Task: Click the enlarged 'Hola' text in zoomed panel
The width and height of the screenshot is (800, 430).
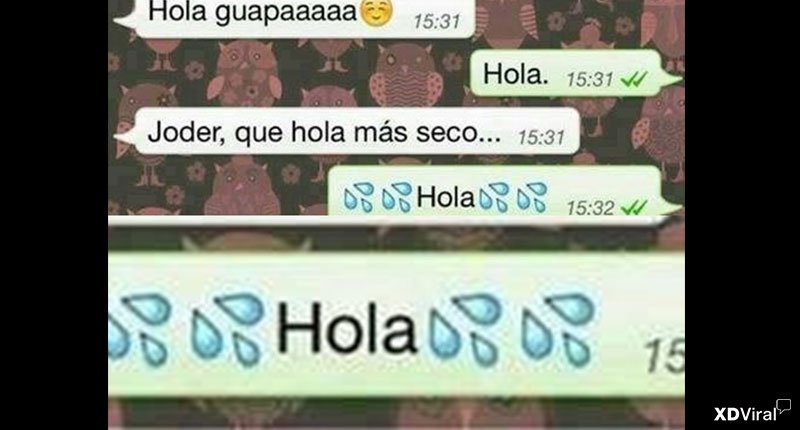Action: pyautogui.click(x=347, y=328)
